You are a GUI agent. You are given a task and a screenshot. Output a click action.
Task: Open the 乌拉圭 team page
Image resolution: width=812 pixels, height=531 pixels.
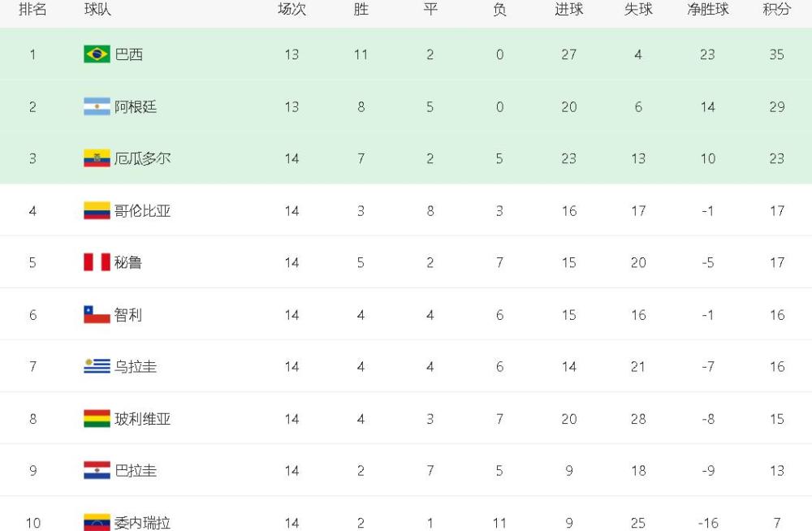point(136,367)
